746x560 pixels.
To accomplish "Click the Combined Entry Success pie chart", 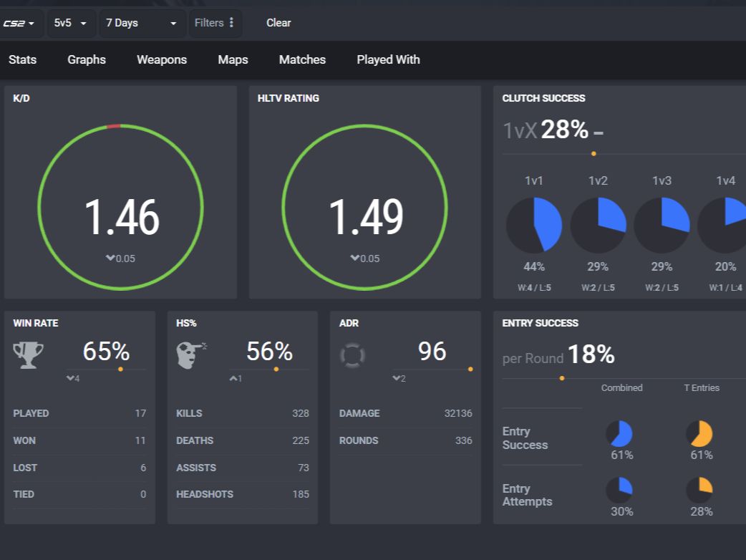I will pos(619,434).
